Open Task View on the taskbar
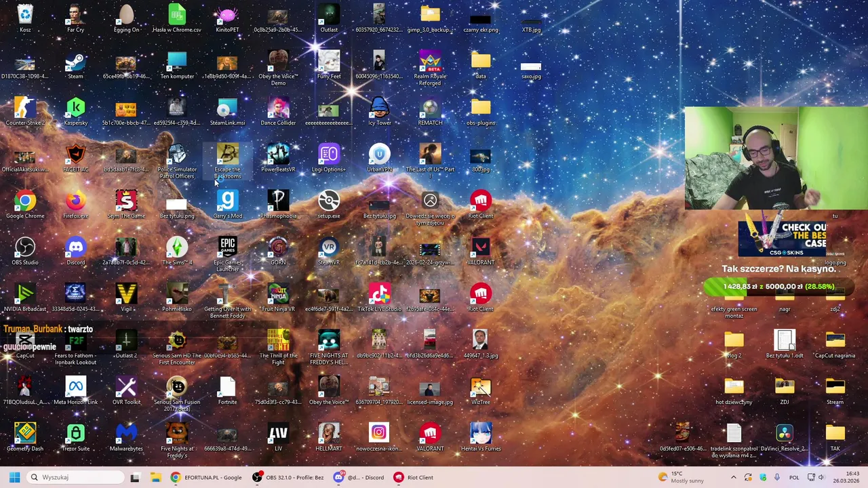Image resolution: width=868 pixels, height=488 pixels. [x=134, y=477]
